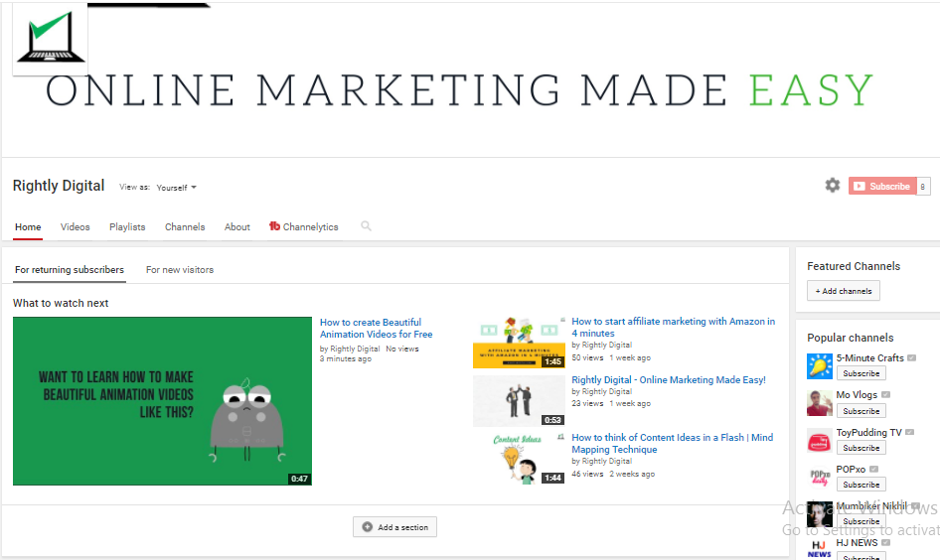940x560 pixels.
Task: Open the affiliate marketing video thumbnail
Action: (x=519, y=343)
